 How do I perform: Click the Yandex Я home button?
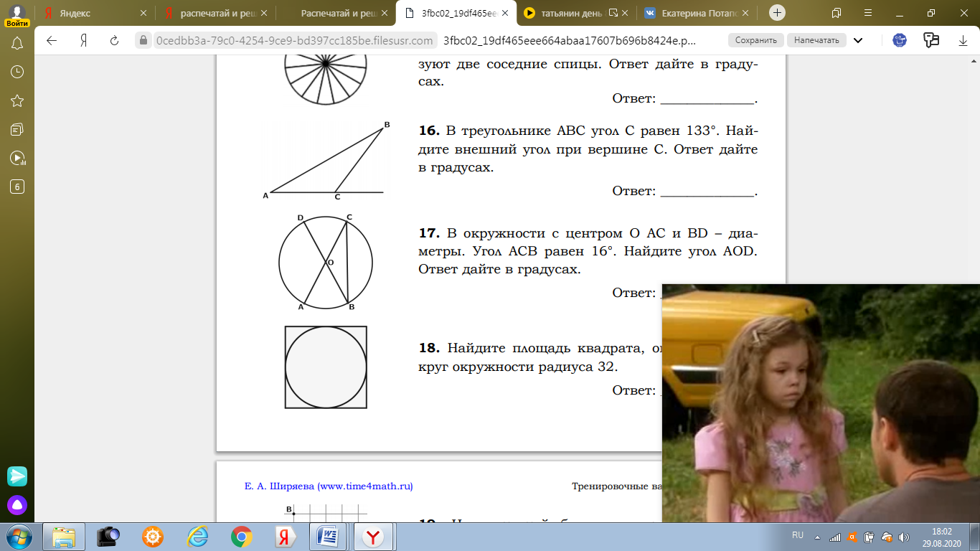84,40
